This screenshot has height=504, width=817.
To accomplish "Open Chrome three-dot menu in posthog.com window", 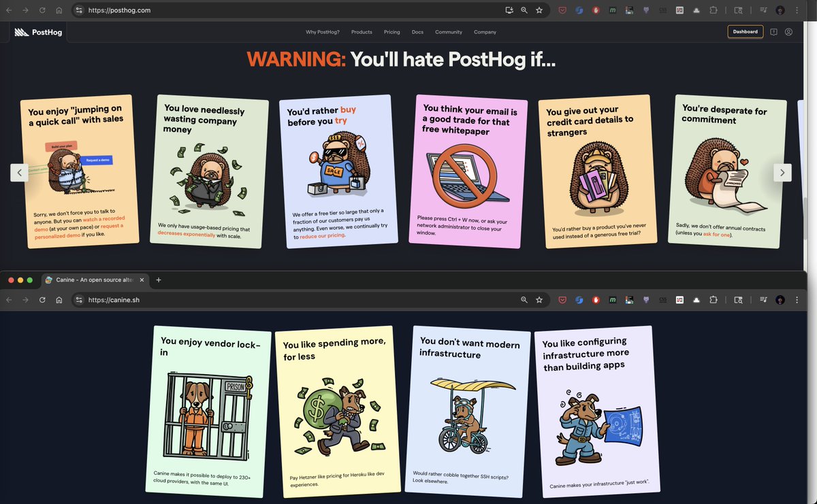I will pyautogui.click(x=797, y=11).
